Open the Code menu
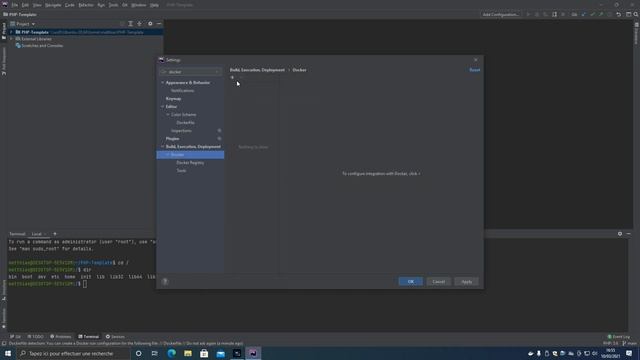The width and height of the screenshot is (640, 360). (70, 5)
